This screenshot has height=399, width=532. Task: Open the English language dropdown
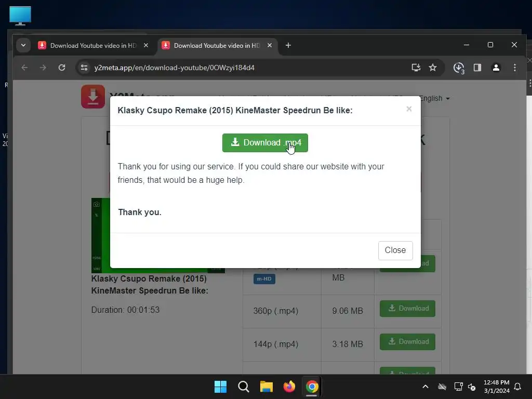434,98
